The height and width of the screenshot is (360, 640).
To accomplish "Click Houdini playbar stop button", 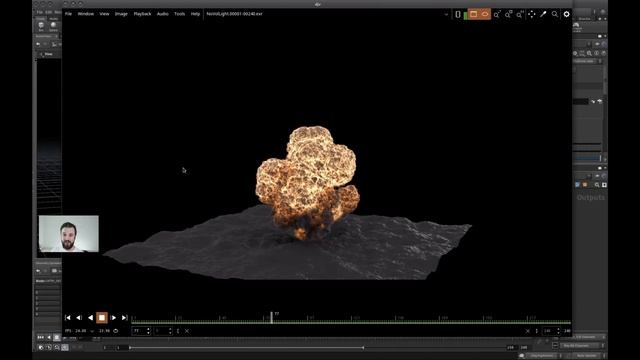I will tap(57, 338).
